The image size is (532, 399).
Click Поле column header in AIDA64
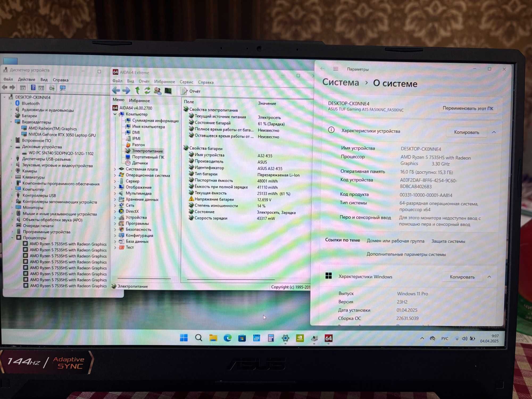(x=189, y=102)
